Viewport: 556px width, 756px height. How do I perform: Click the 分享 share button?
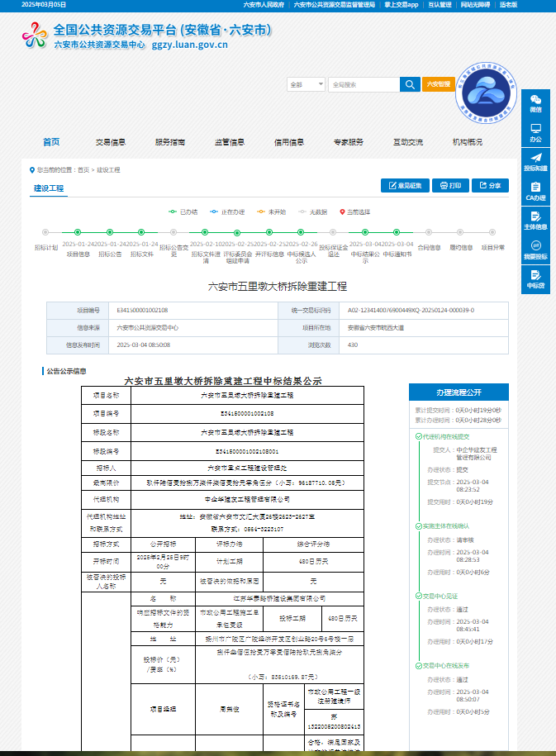coord(490,186)
